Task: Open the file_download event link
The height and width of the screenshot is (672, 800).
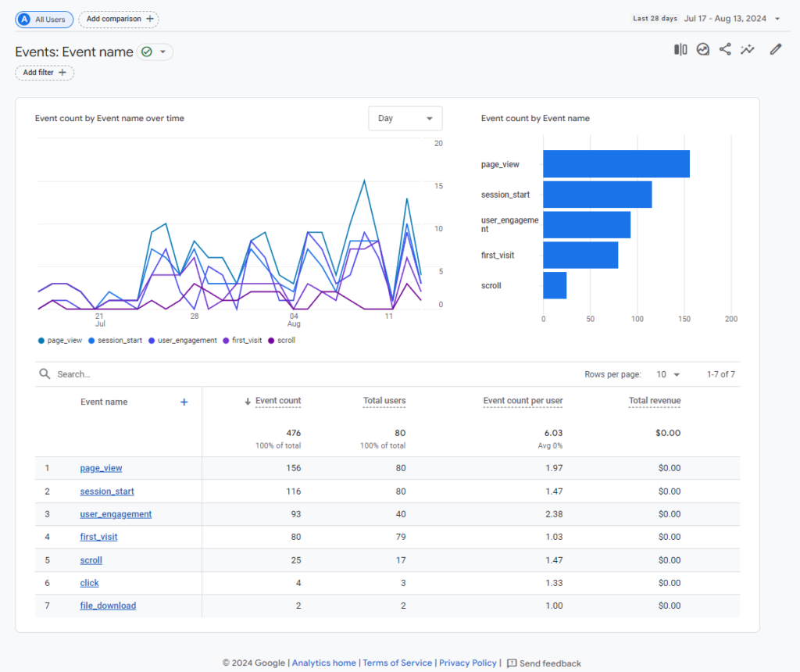Action: (x=108, y=606)
